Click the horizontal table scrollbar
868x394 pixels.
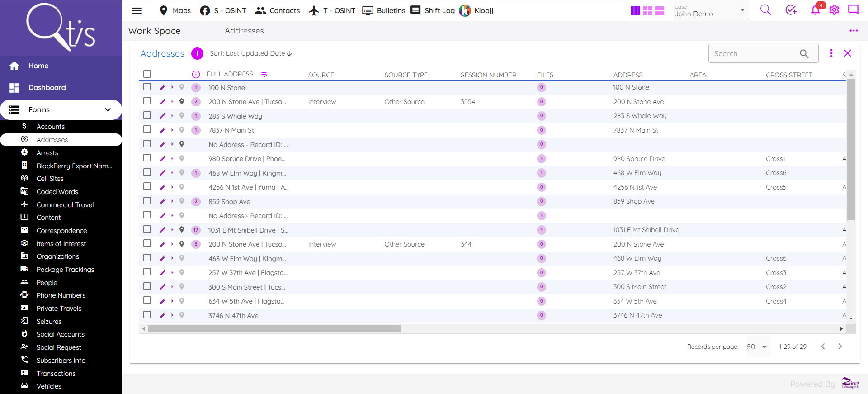tap(274, 328)
